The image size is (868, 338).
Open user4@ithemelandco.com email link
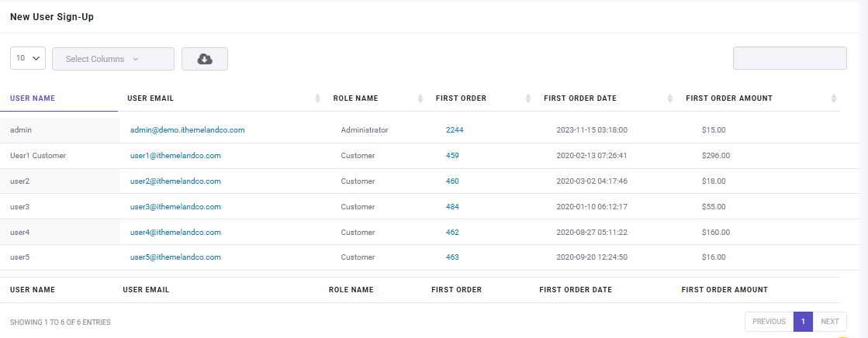(175, 232)
